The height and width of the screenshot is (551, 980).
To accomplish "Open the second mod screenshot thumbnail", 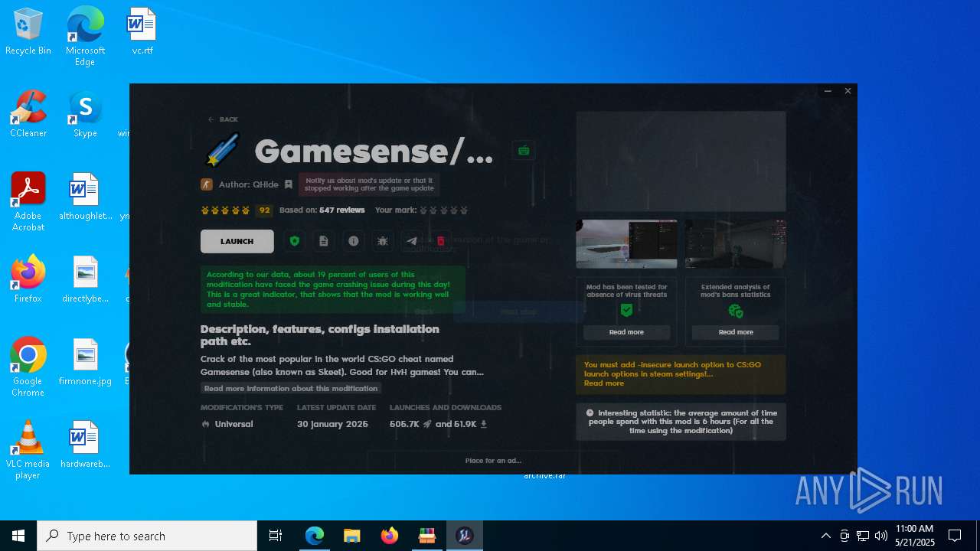I will (735, 244).
